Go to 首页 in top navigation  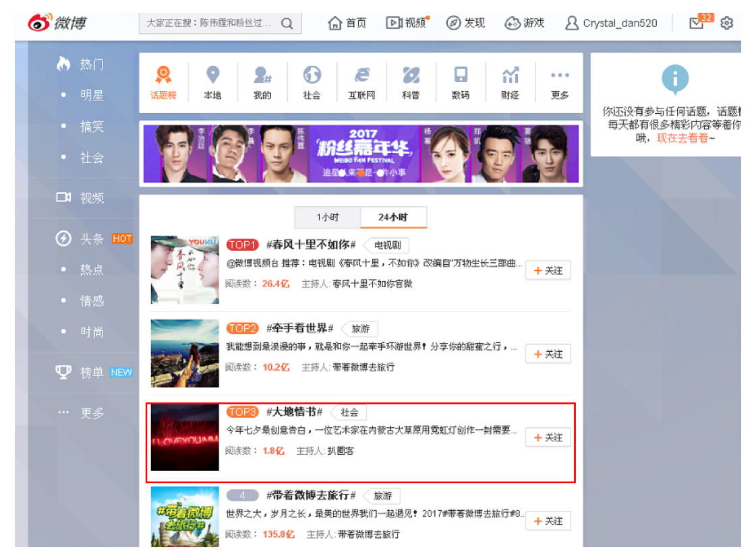click(347, 24)
